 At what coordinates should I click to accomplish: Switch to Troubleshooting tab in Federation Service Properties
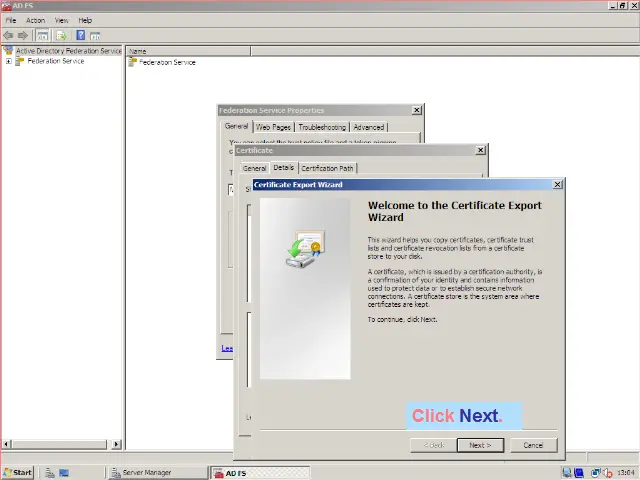[322, 127]
